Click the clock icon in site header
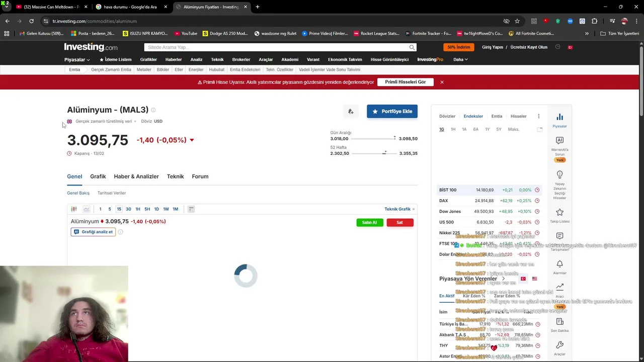Image resolution: width=644 pixels, height=362 pixels. click(557, 47)
